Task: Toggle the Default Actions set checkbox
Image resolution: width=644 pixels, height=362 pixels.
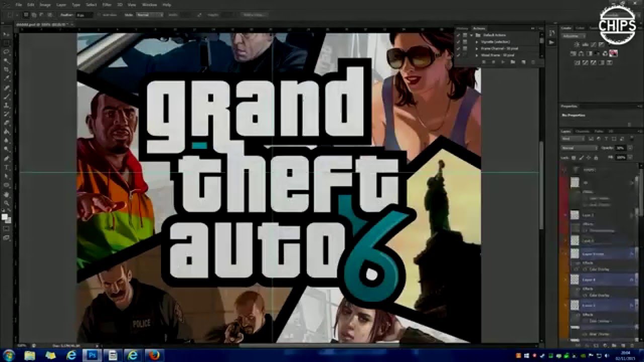Action: (458, 35)
